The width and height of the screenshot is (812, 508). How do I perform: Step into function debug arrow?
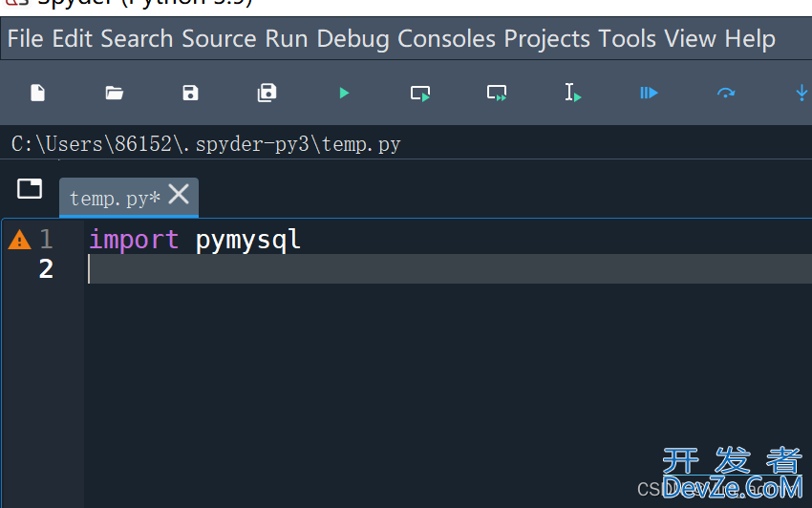(x=801, y=94)
